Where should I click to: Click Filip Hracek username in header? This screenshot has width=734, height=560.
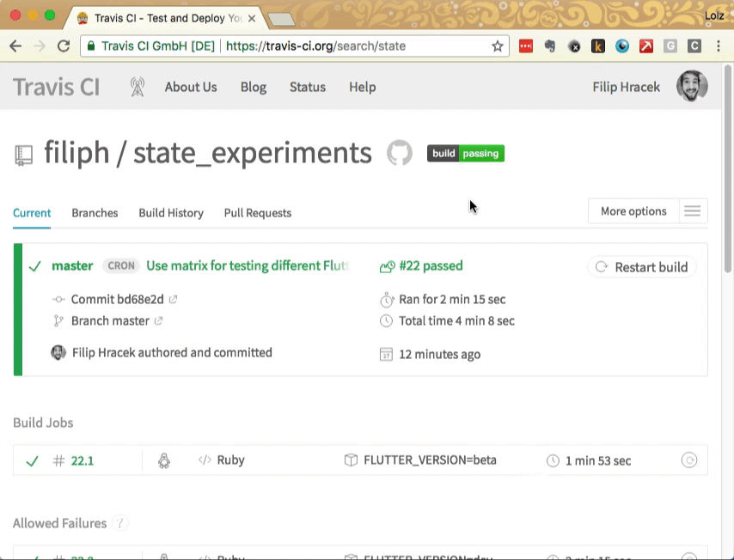627,87
